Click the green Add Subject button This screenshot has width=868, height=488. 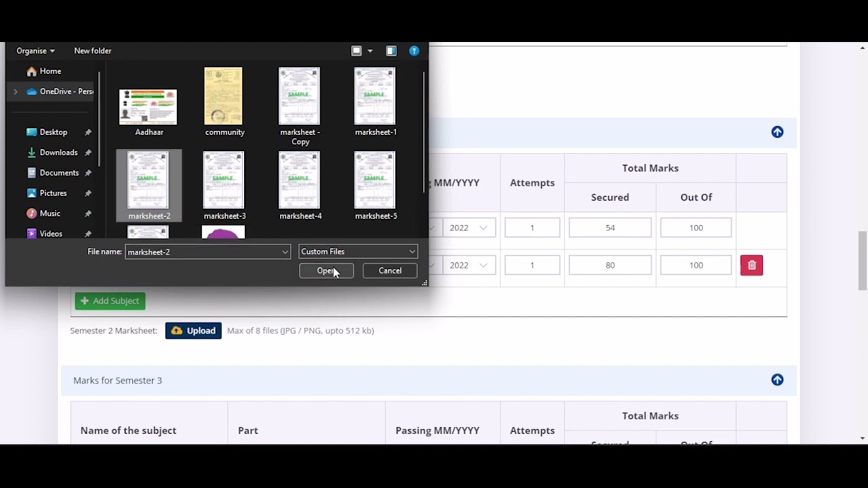(110, 301)
